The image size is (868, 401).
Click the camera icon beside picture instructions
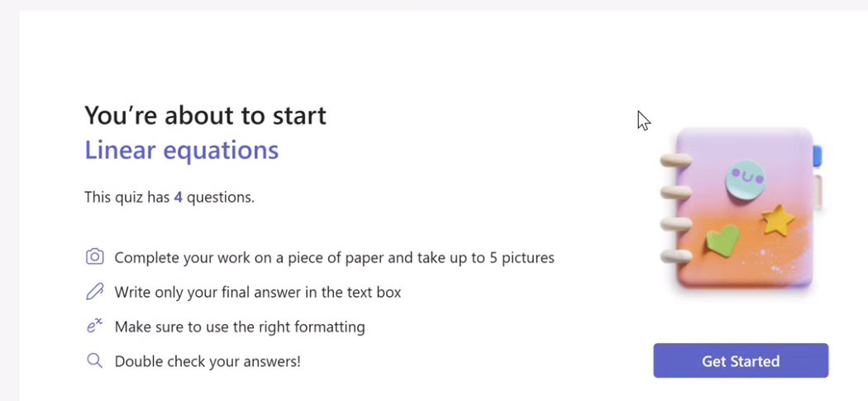coord(95,257)
